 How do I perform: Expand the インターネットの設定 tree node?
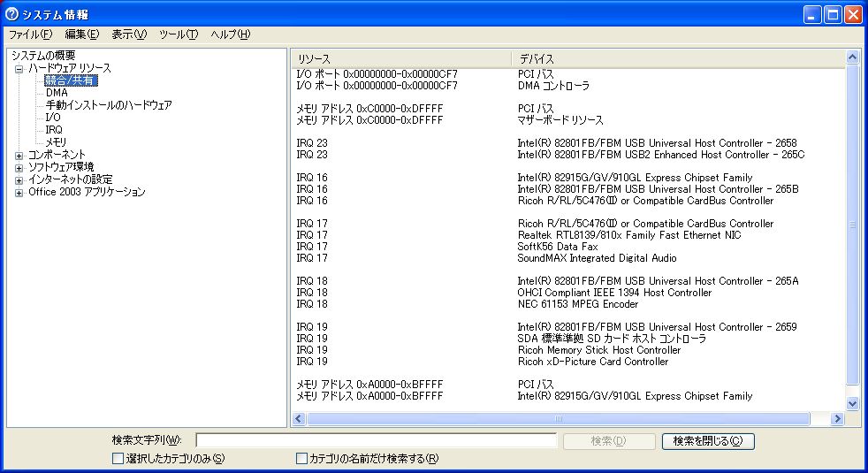tap(19, 179)
